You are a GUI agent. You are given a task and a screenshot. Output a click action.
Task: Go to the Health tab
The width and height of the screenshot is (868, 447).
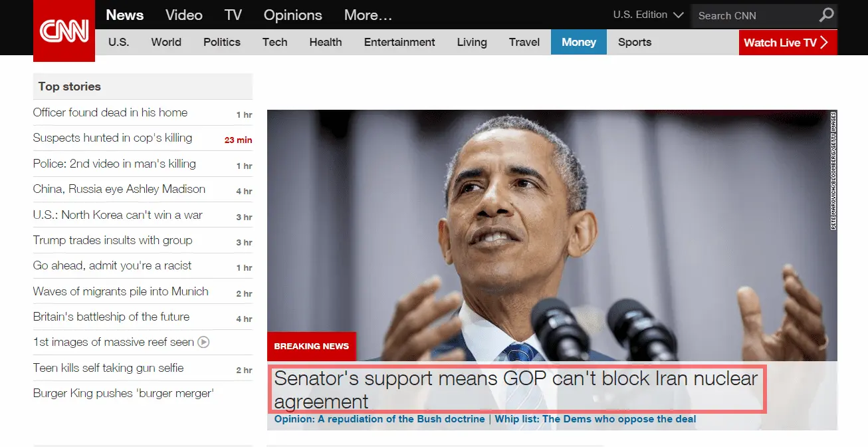click(x=326, y=42)
